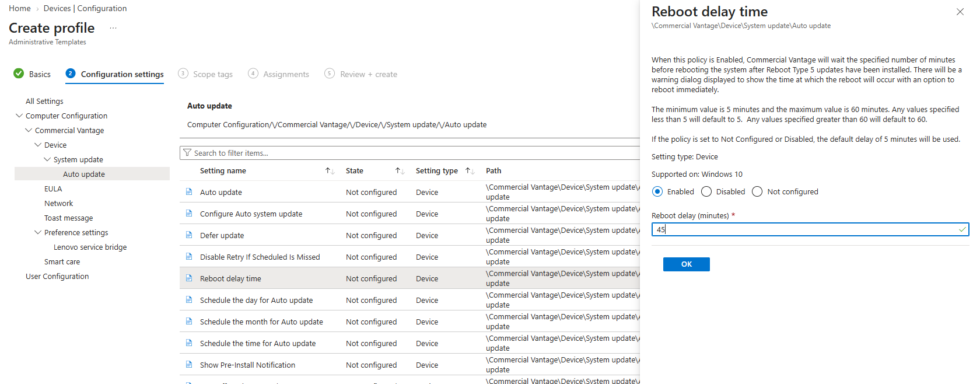
Task: Click document icon beside Auto update setting
Action: point(189,191)
